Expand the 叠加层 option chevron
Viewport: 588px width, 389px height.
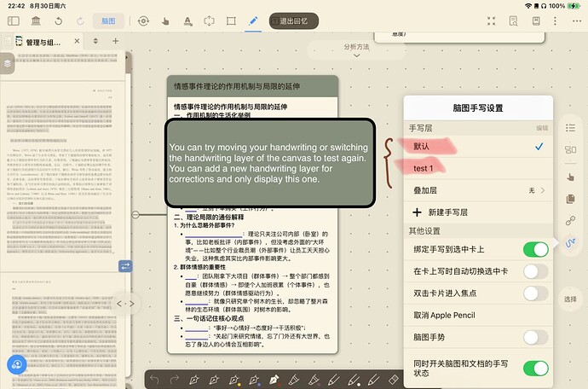pos(542,191)
